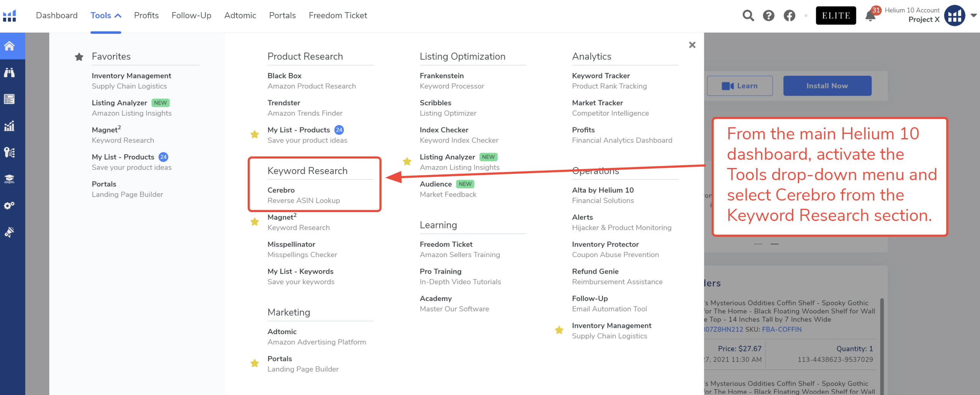Image resolution: width=980 pixels, height=395 pixels.
Task: Open the Profits tab in top navigation
Action: pos(146,16)
